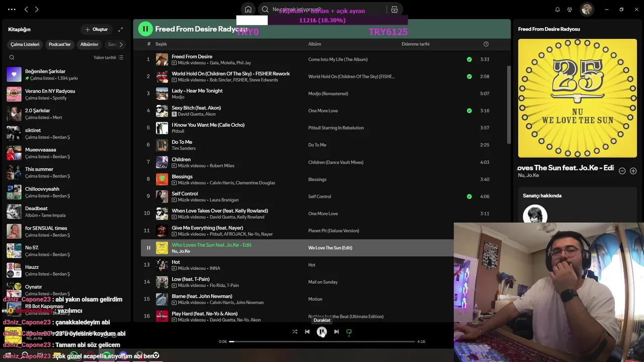Select the Çalma Listeleri filter chip
Screen dimensions: 644x362
25,44
